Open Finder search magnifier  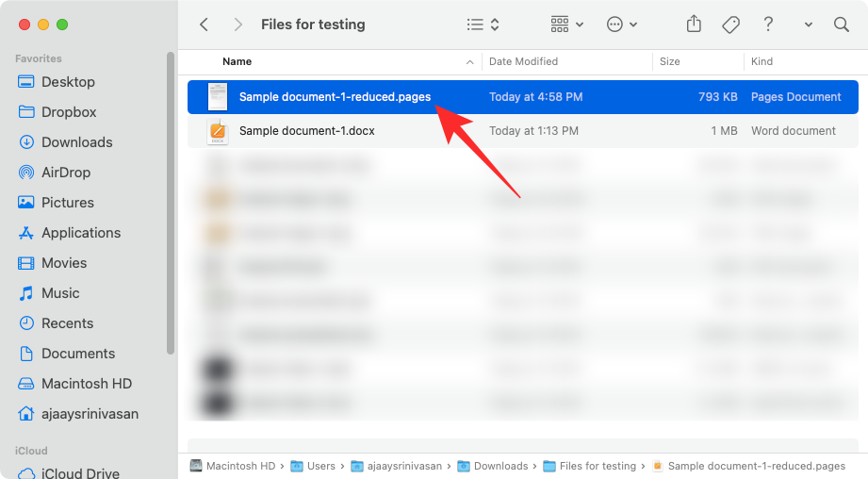842,25
